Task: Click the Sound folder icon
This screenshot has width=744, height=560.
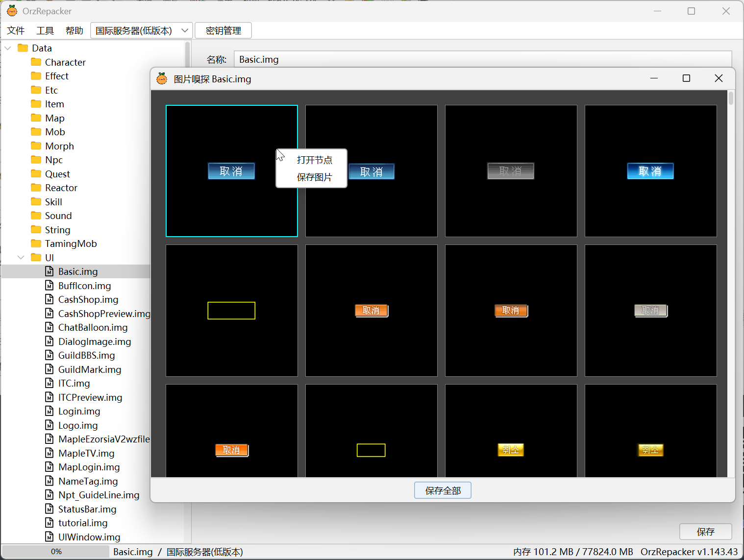Action: [36, 216]
